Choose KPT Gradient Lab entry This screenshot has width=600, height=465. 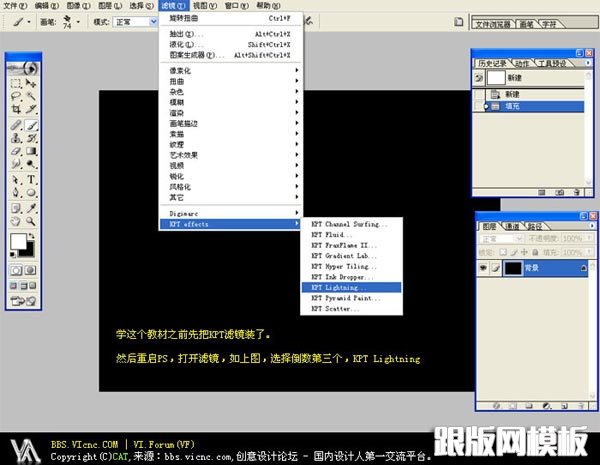(x=352, y=256)
